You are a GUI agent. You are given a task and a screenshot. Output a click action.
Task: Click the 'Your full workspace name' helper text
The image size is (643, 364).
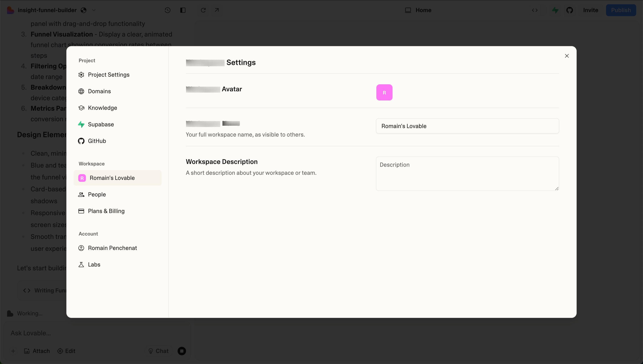[x=245, y=135]
